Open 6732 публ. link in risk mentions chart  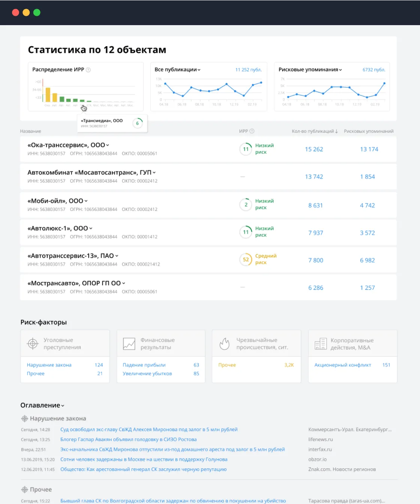[x=374, y=70]
